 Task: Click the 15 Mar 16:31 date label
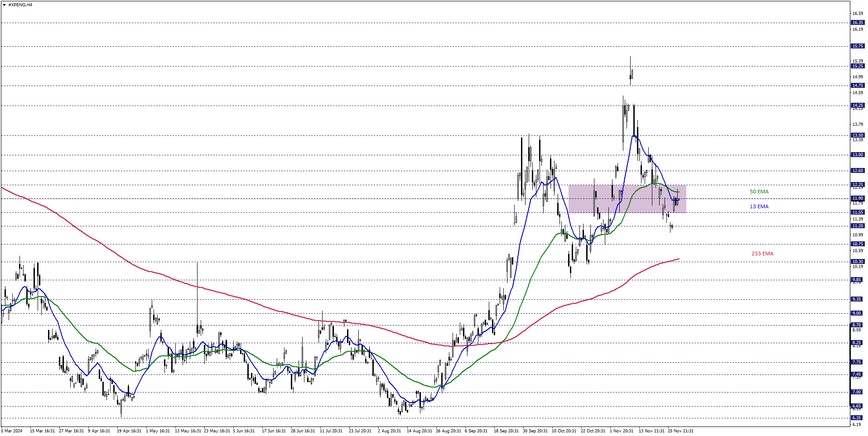[x=42, y=431]
